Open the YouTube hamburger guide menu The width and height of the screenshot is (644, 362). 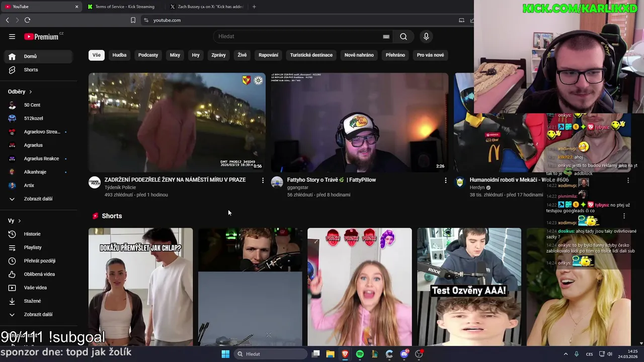[x=12, y=36]
